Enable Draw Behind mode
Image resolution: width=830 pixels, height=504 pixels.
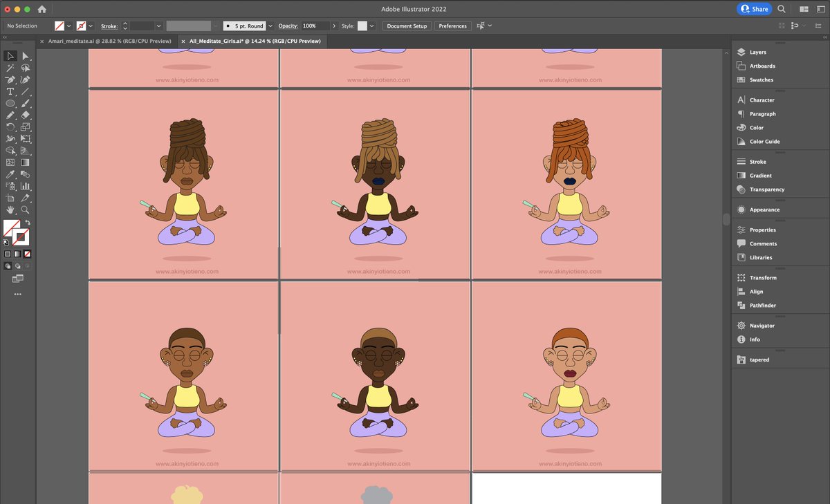click(17, 265)
